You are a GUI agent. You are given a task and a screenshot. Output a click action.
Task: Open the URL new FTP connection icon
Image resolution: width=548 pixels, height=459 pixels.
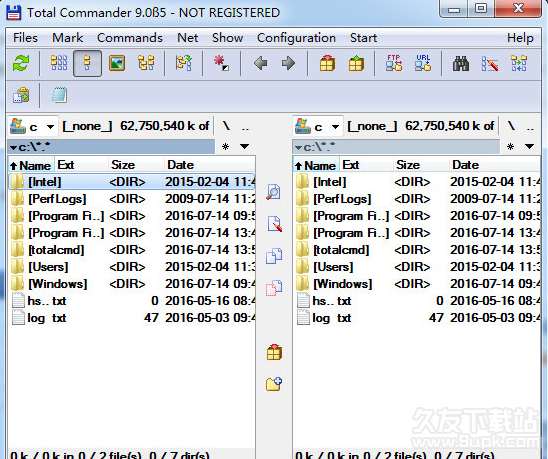click(423, 63)
